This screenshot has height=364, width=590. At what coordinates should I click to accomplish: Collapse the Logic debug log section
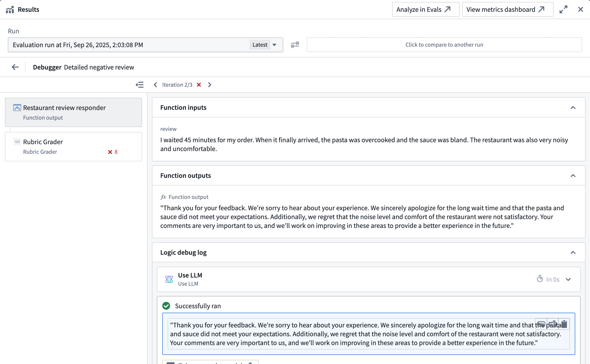point(573,252)
